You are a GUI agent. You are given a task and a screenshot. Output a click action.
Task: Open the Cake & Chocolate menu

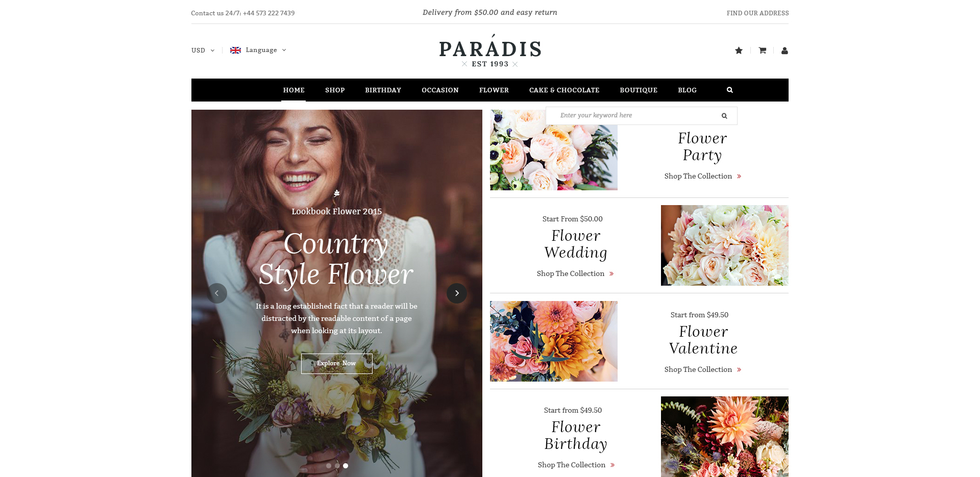(564, 90)
